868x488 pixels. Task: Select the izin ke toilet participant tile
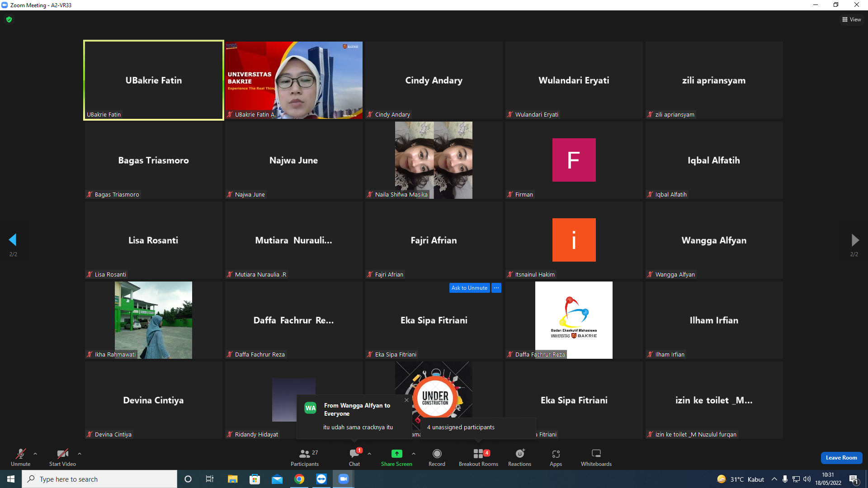pyautogui.click(x=714, y=400)
